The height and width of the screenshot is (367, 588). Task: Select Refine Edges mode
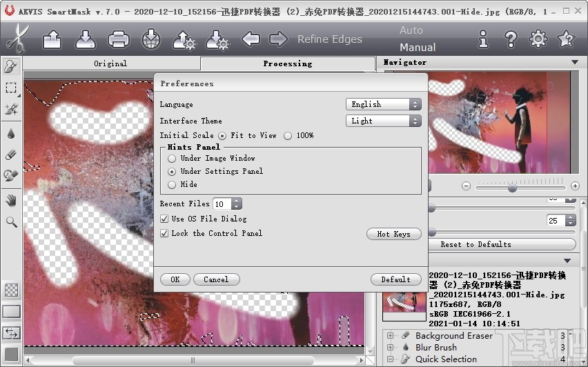click(330, 39)
